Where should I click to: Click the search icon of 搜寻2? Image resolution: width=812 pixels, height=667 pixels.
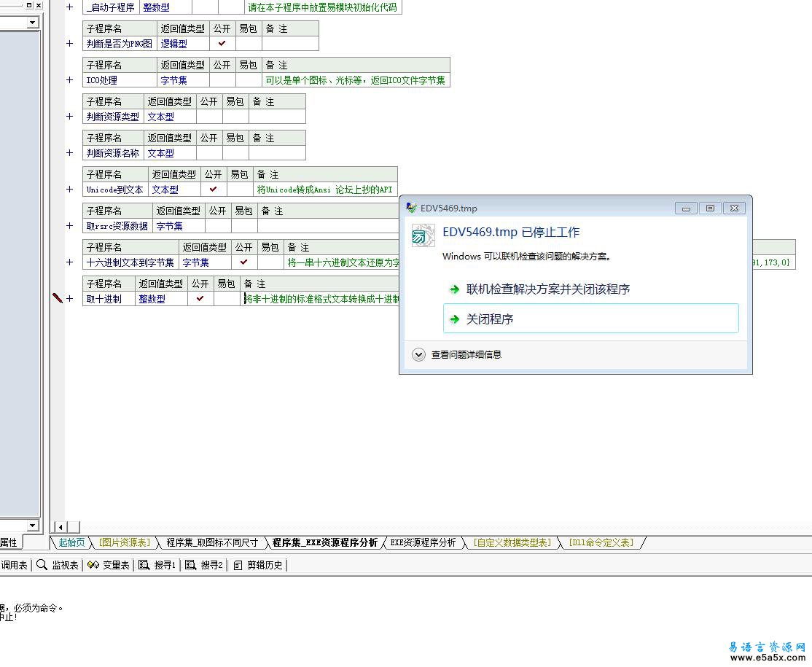[190, 564]
